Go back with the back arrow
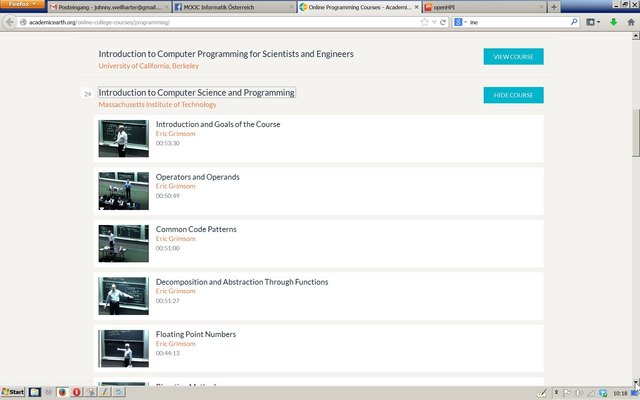640x400 pixels. pyautogui.click(x=10, y=22)
